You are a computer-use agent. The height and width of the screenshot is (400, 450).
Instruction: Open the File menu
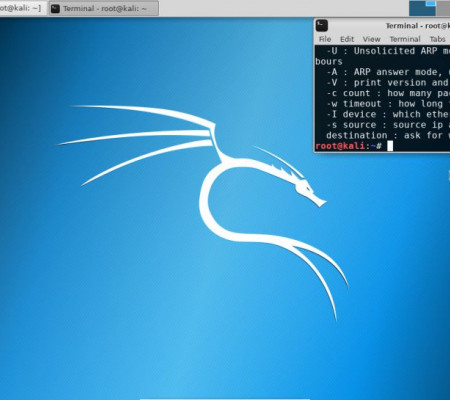[325, 39]
